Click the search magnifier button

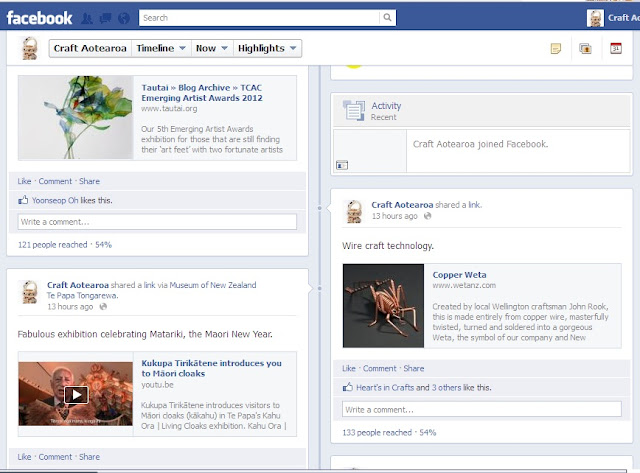[387, 18]
